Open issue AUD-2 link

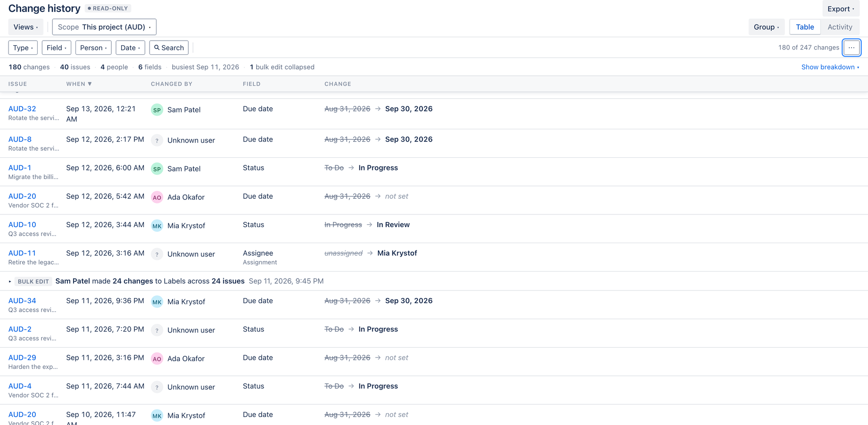point(20,329)
